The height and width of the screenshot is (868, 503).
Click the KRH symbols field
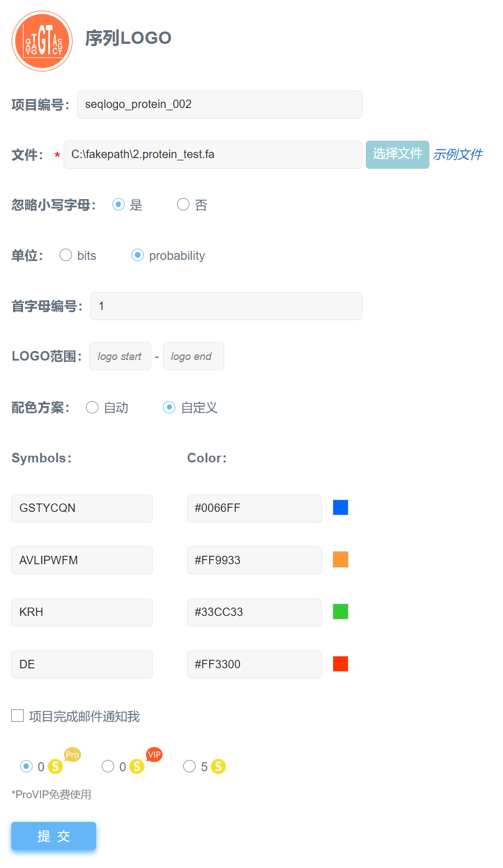[x=82, y=613]
